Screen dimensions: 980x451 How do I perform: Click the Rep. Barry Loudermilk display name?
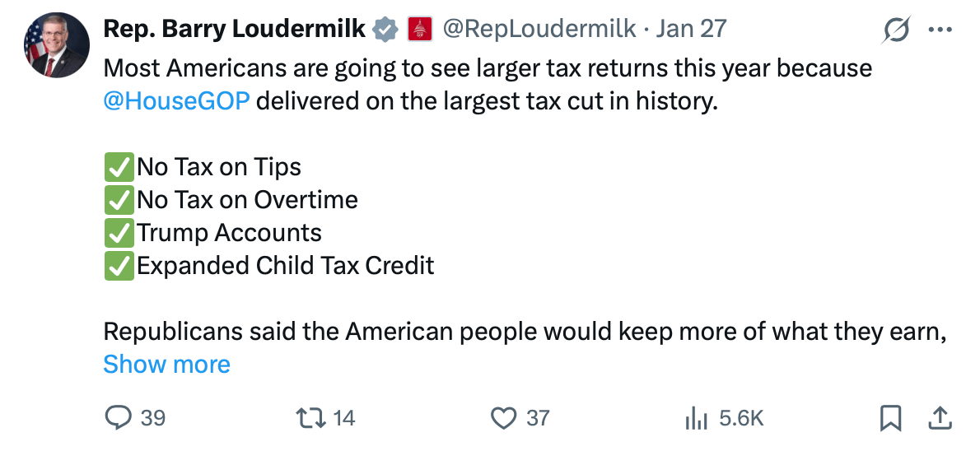point(234,29)
